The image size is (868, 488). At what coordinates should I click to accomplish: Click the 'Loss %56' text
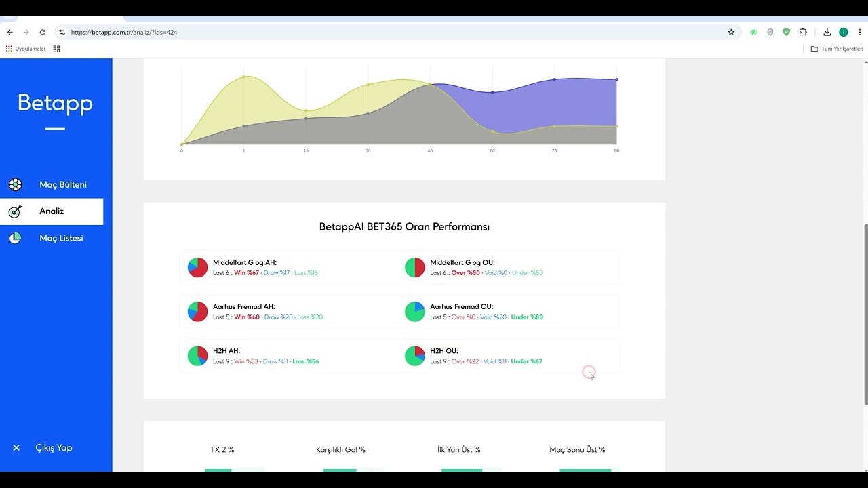(305, 361)
